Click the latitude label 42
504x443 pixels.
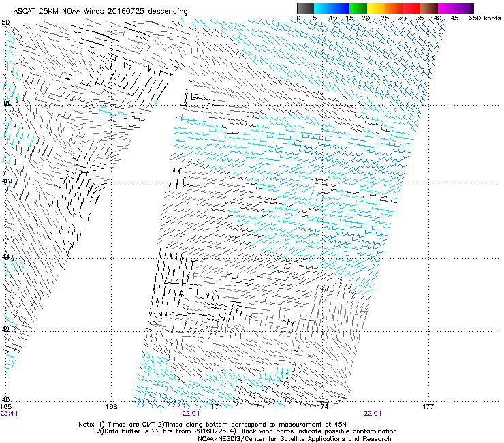click(x=5, y=329)
